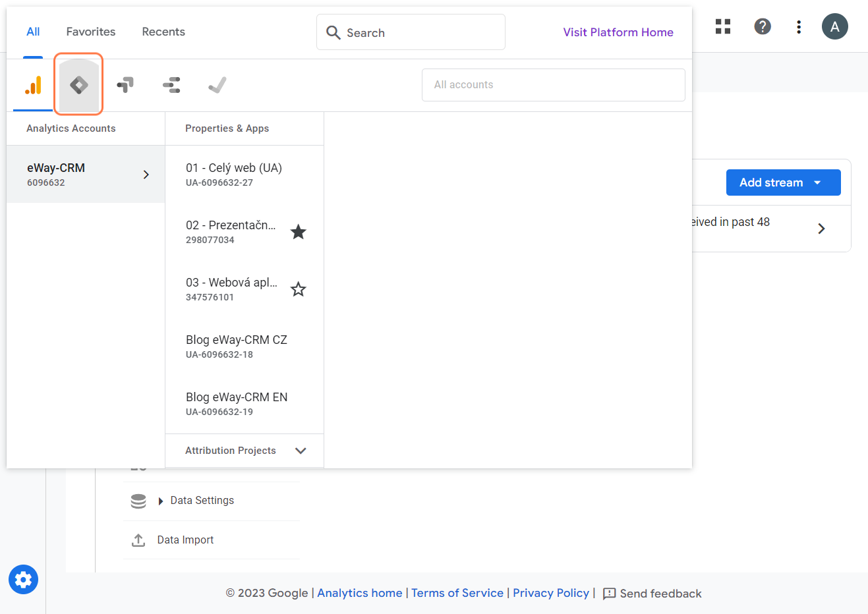The width and height of the screenshot is (868, 614).
Task: Open the Terms of Service link
Action: [x=457, y=593]
